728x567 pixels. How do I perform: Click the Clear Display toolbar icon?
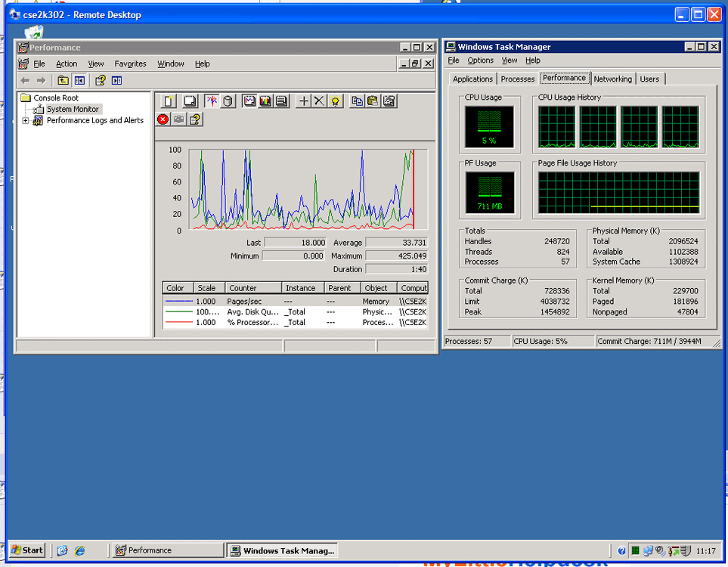[190, 101]
